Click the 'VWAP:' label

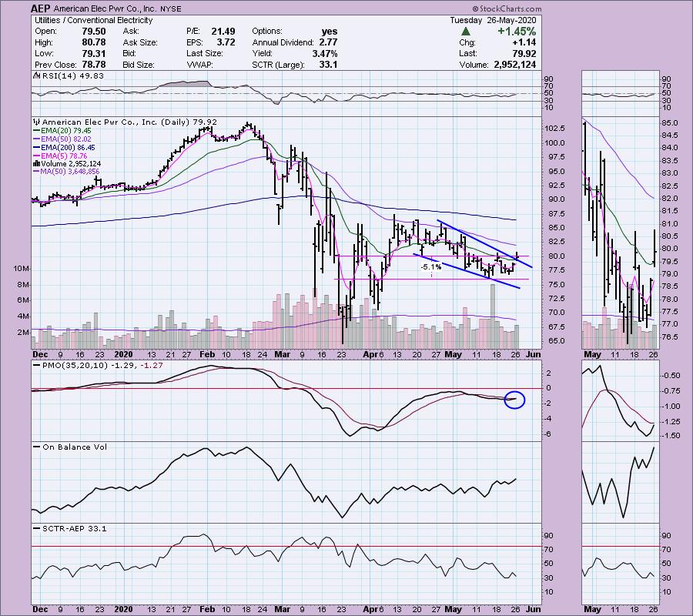[199, 65]
